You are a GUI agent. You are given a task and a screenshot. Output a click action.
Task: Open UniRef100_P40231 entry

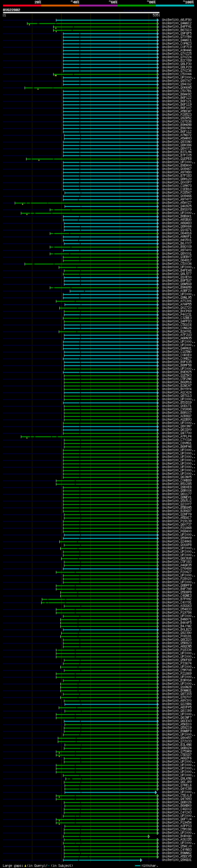(x=177, y=314)
